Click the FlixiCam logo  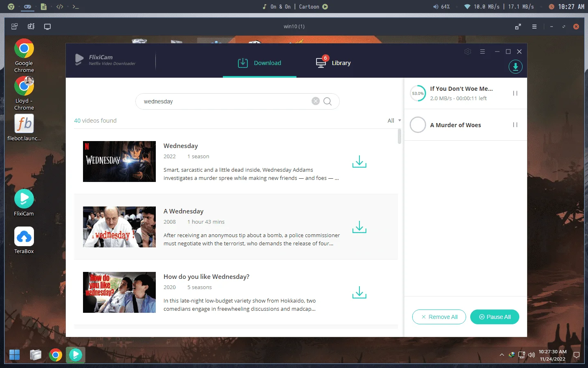tap(105, 60)
